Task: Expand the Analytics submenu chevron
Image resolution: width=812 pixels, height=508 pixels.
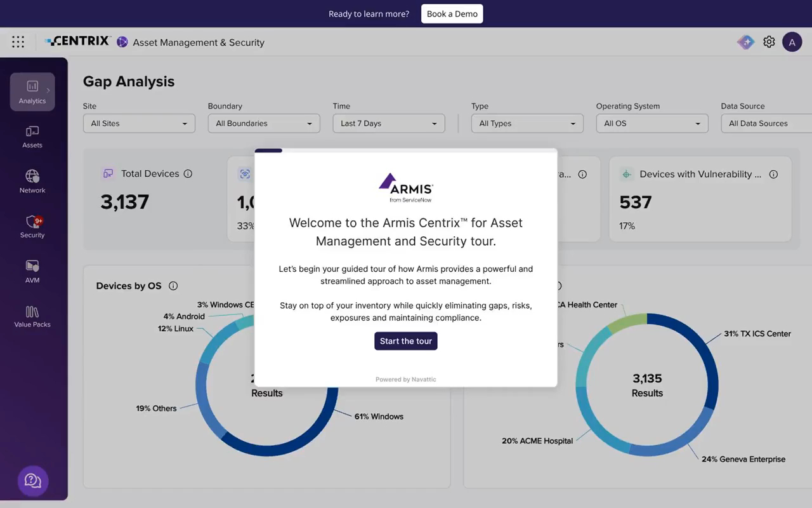Action: [48, 90]
